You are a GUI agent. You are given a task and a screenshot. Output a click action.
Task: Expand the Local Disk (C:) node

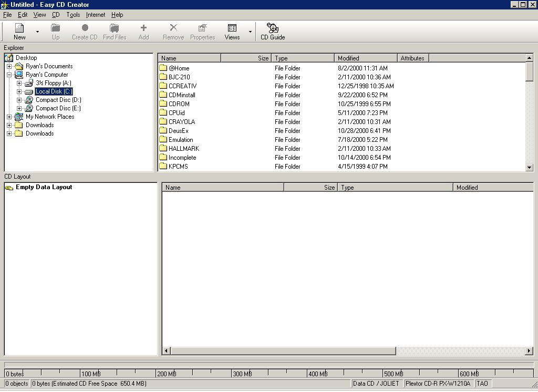[19, 91]
